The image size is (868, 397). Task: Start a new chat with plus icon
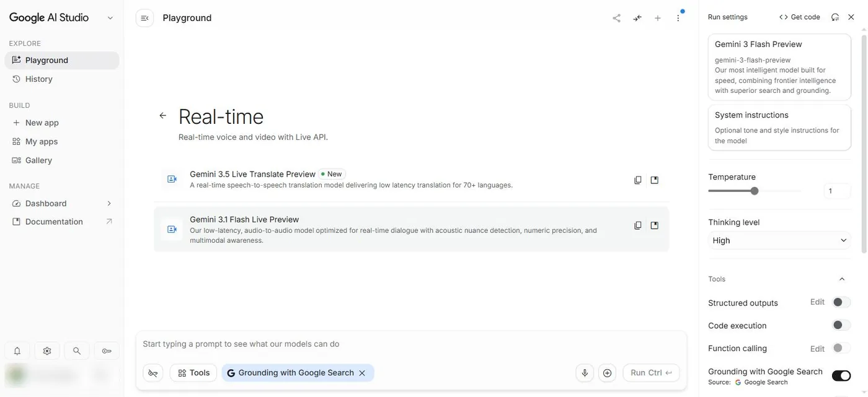tap(658, 18)
